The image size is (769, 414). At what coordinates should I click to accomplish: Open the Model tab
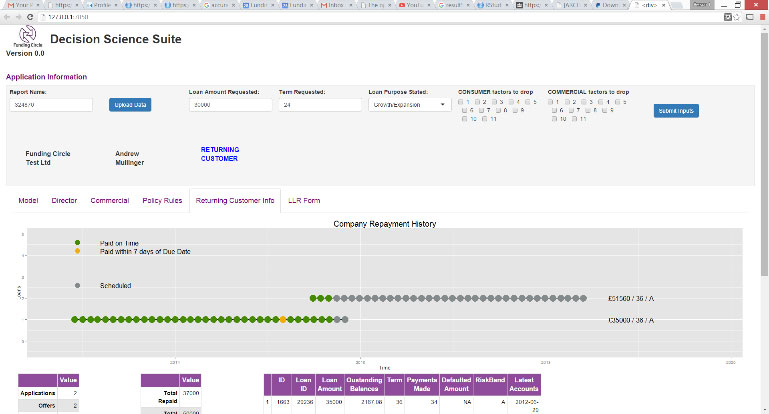[x=28, y=201]
